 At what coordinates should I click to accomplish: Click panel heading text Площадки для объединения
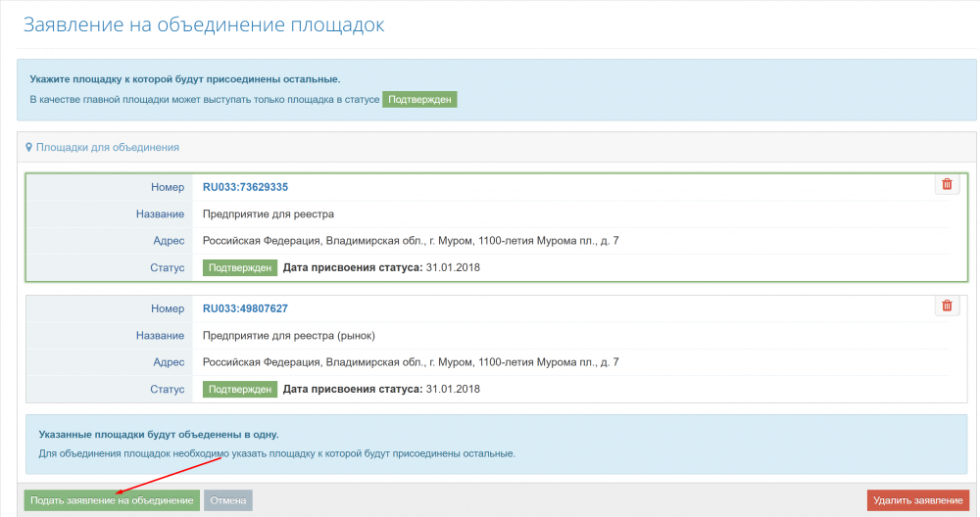(x=107, y=147)
